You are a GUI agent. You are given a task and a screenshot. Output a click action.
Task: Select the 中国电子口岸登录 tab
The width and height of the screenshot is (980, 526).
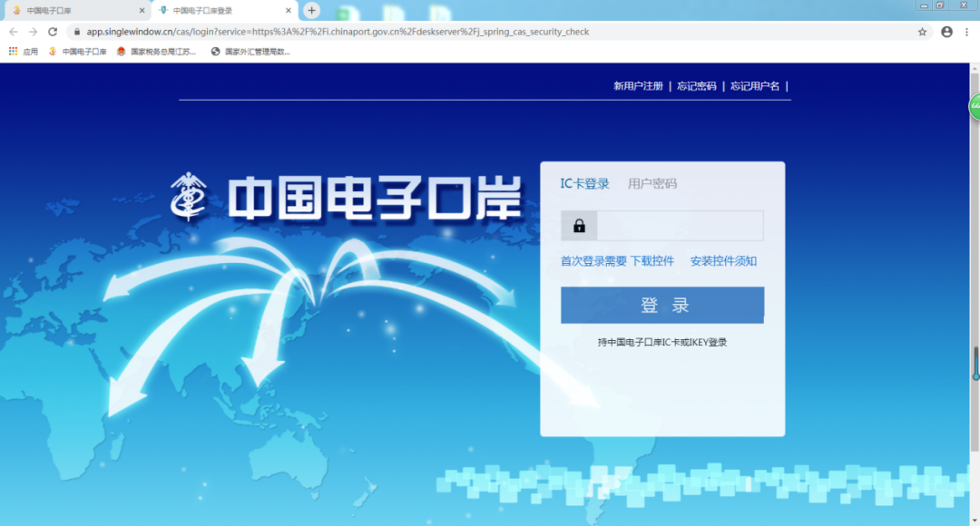(x=224, y=11)
